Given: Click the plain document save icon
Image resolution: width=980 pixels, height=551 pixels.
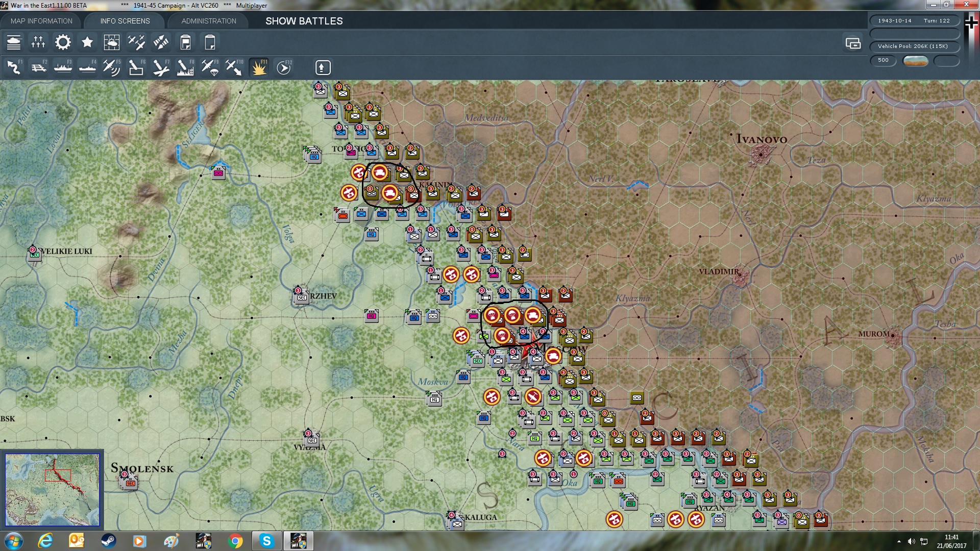Looking at the screenshot, I should click(x=210, y=42).
